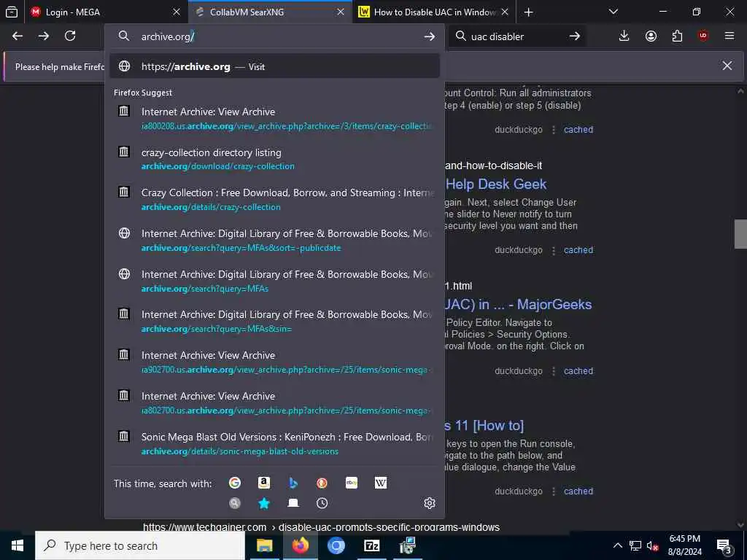This screenshot has width=747, height=560.
Task: Pick the ia802700 'View Archive' sonic-mega suggestion
Action: (274, 402)
